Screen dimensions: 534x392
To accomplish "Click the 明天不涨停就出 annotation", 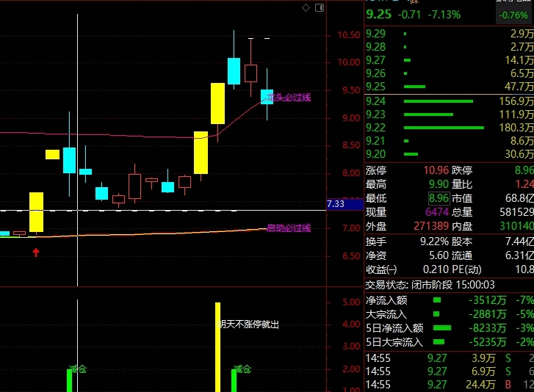I will point(248,324).
